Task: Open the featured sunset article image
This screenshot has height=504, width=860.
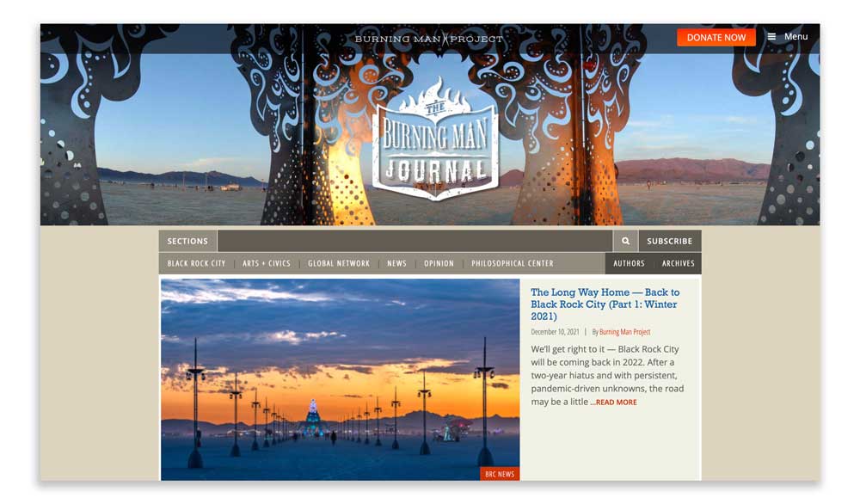Action: (340, 379)
